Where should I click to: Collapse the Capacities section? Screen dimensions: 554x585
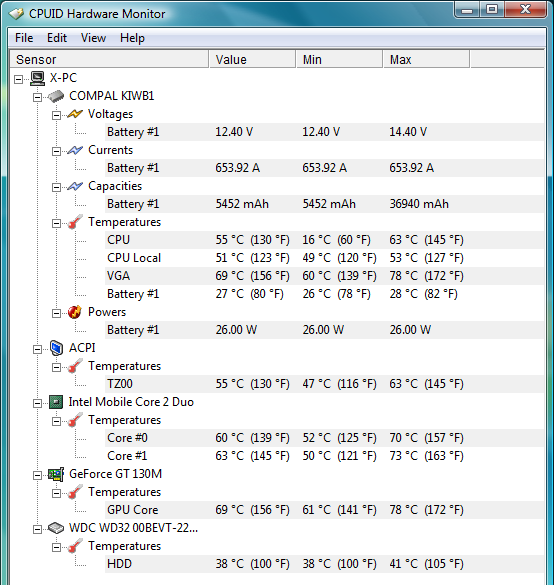click(56, 187)
